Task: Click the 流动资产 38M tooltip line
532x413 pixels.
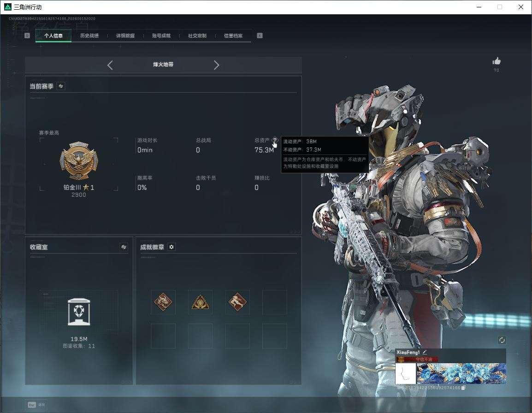Action: tap(300, 142)
